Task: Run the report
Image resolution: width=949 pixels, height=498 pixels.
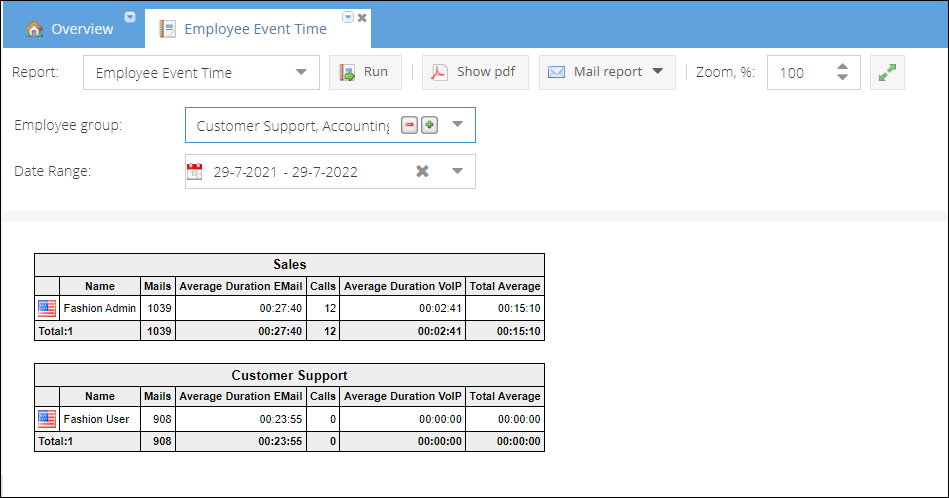Action: point(365,73)
